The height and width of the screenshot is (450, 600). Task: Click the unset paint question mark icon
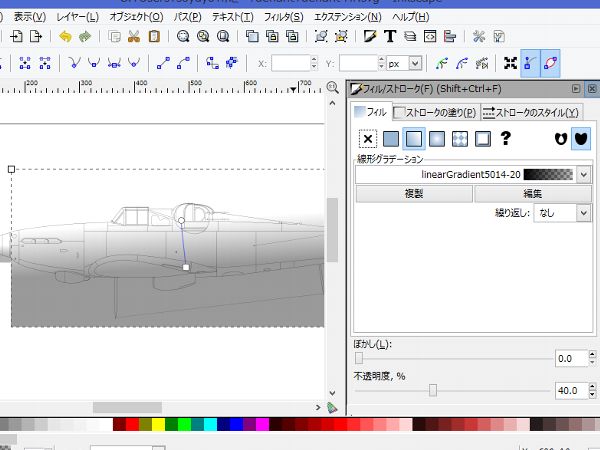click(x=506, y=139)
